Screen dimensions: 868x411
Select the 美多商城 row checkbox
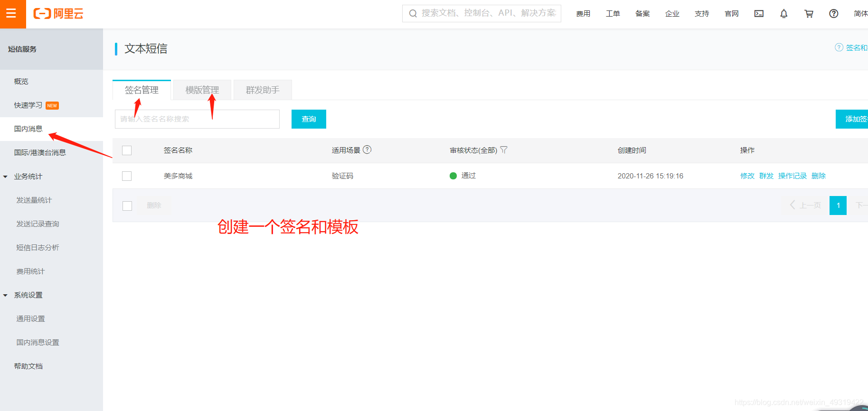pyautogui.click(x=127, y=176)
